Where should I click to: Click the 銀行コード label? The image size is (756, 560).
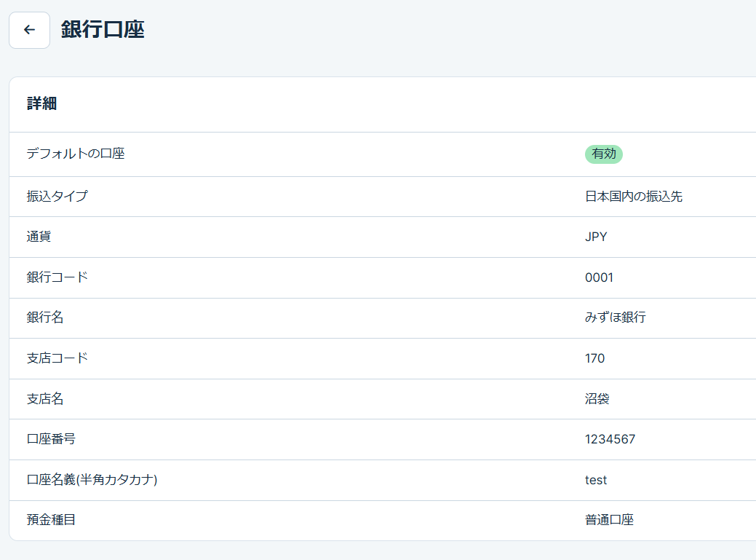coord(57,277)
